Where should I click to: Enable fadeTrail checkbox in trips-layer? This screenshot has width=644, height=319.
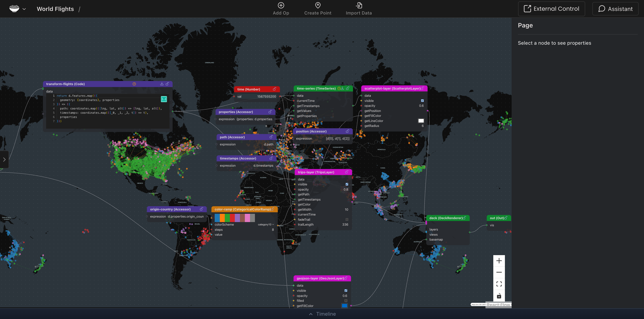click(347, 220)
